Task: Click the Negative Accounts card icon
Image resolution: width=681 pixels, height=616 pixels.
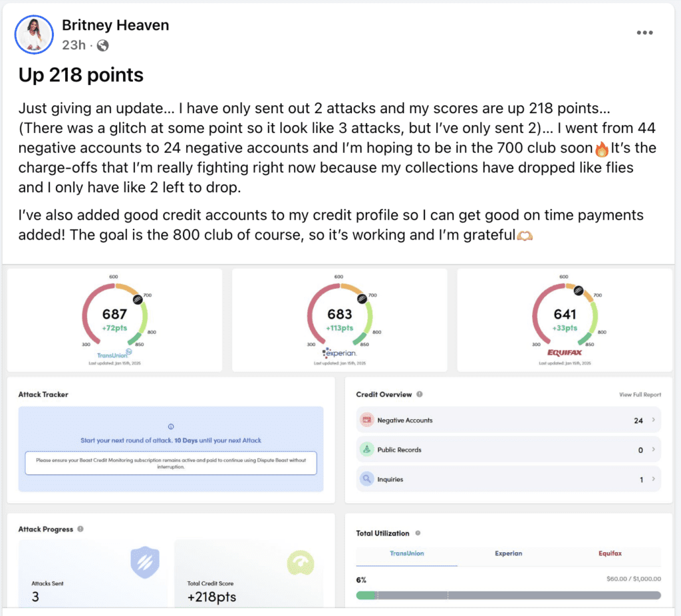Action: pyautogui.click(x=366, y=420)
